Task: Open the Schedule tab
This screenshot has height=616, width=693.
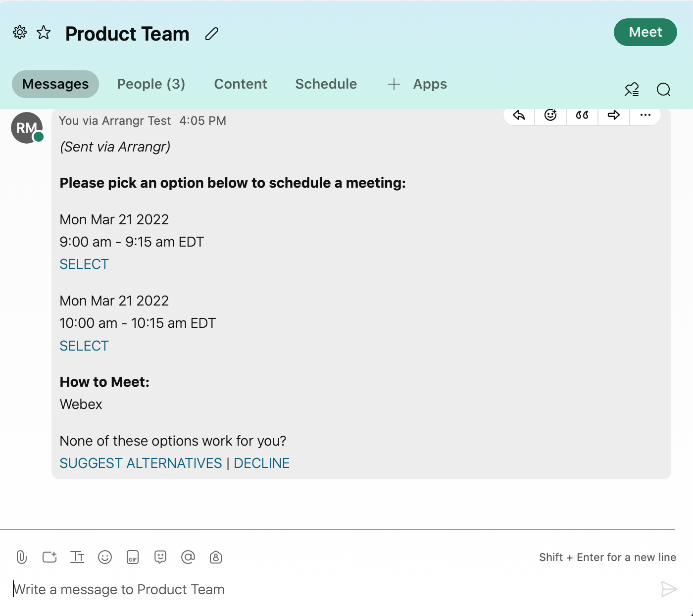Action: [x=326, y=84]
